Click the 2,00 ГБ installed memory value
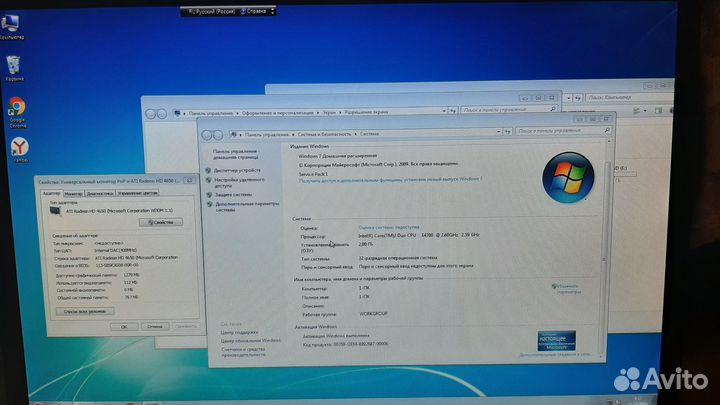Viewport: 720px width, 405px height. 366,244
